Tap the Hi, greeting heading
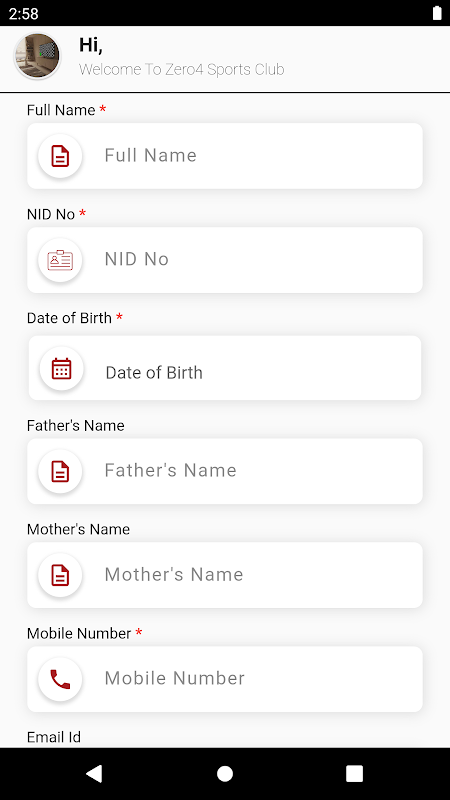 pyautogui.click(x=91, y=45)
